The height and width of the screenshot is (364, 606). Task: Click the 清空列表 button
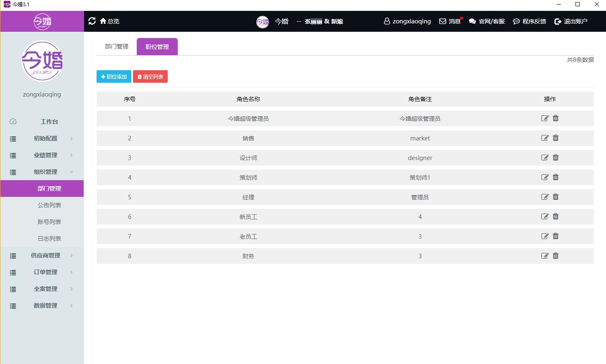pos(150,76)
